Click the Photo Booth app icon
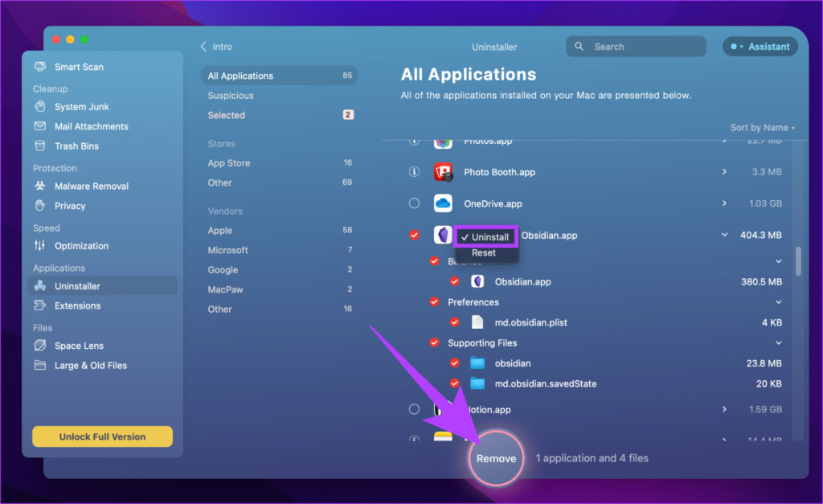The width and height of the screenshot is (823, 504). pos(443,172)
